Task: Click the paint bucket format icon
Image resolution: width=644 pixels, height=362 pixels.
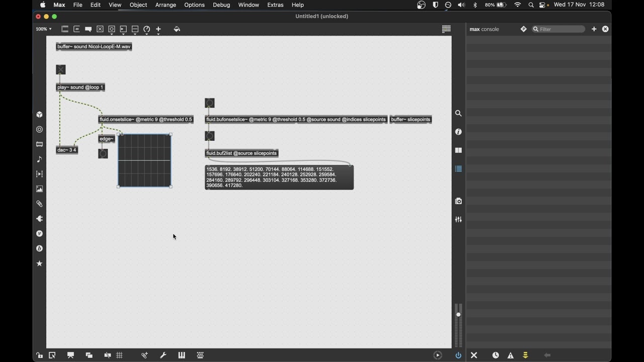Action: 177,29
